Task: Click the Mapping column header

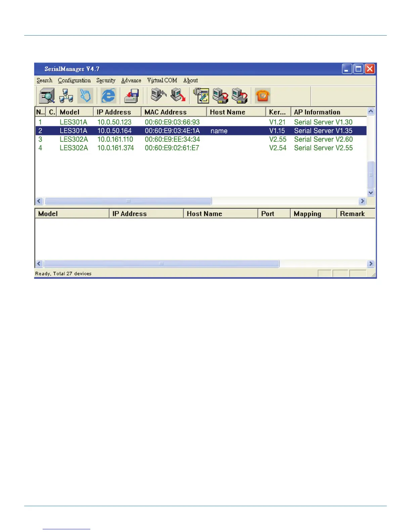Action: (x=314, y=214)
